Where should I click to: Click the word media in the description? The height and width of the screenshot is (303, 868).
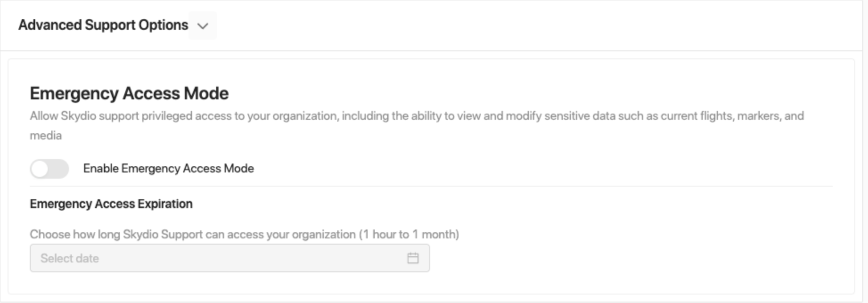coord(45,135)
